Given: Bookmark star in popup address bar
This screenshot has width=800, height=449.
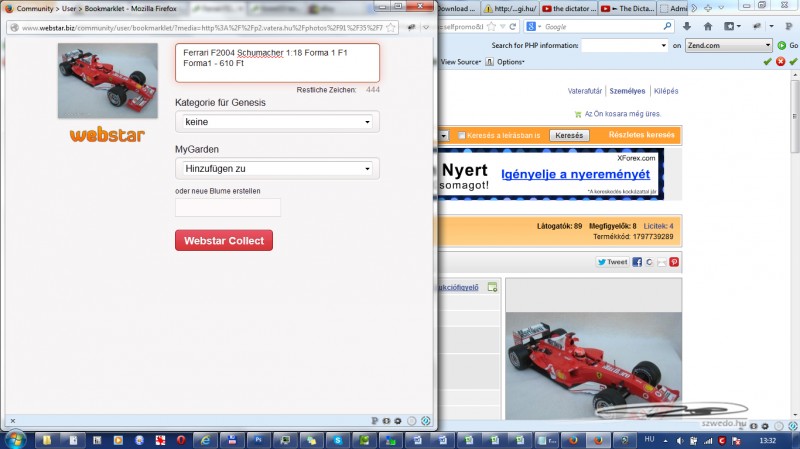Looking at the screenshot, I should (x=391, y=28).
